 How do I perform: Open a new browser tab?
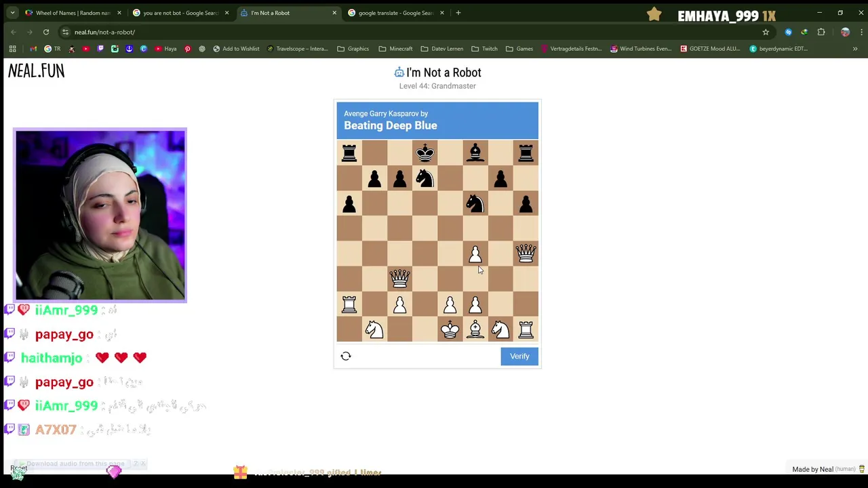458,13
